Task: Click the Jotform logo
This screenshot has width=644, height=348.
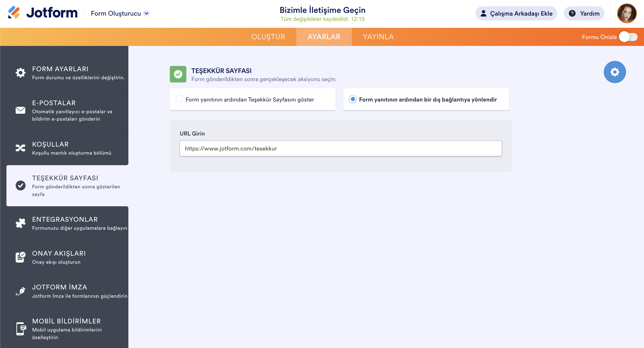Action: point(43,13)
